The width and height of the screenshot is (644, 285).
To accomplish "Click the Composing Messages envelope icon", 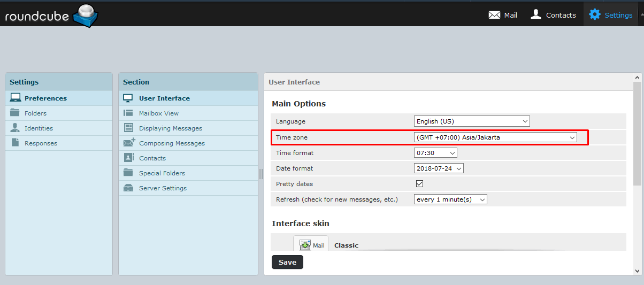I will (129, 143).
